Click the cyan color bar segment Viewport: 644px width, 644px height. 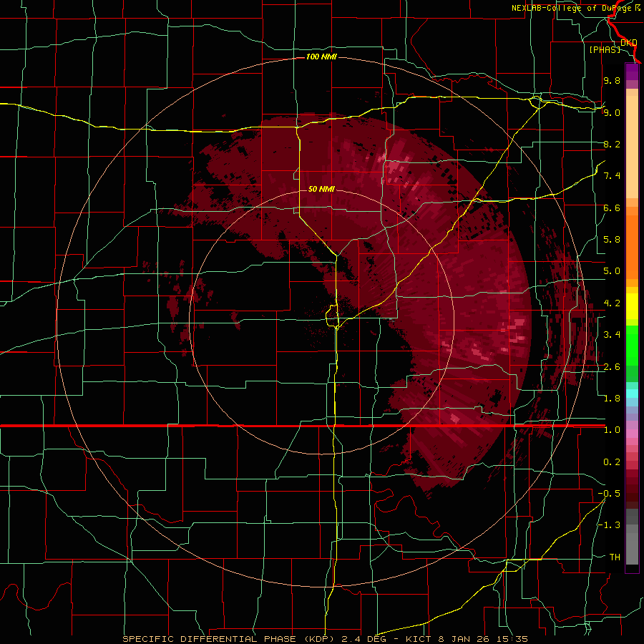pyautogui.click(x=632, y=394)
